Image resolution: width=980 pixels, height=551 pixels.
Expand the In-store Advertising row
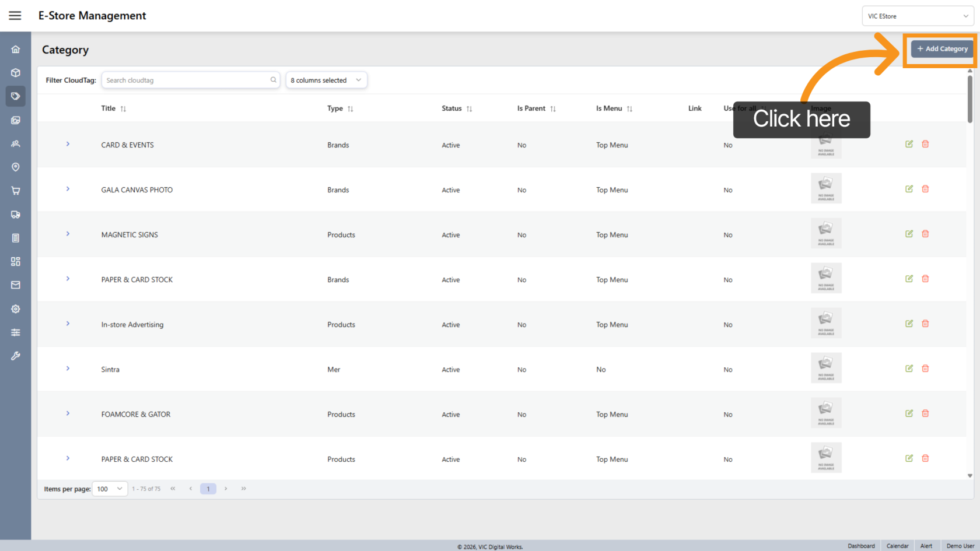pos(68,324)
